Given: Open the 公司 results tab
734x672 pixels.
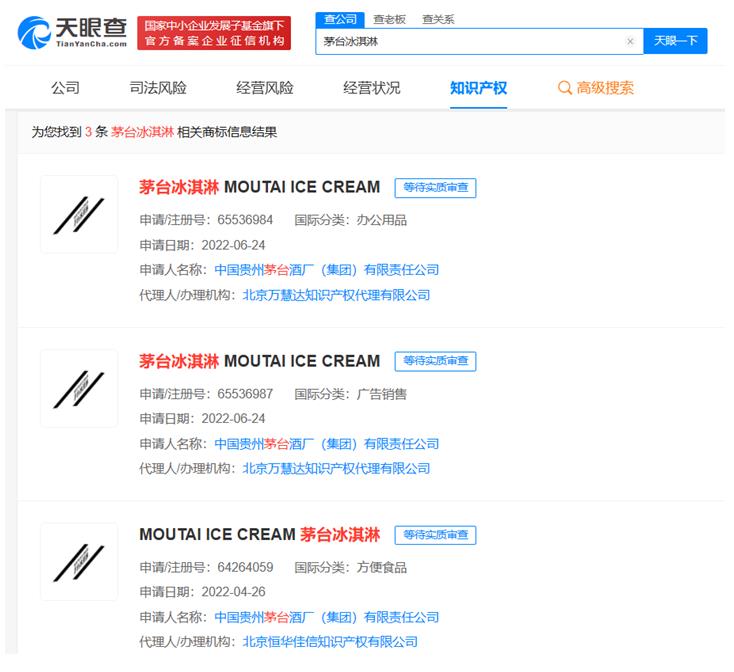Looking at the screenshot, I should pyautogui.click(x=66, y=88).
